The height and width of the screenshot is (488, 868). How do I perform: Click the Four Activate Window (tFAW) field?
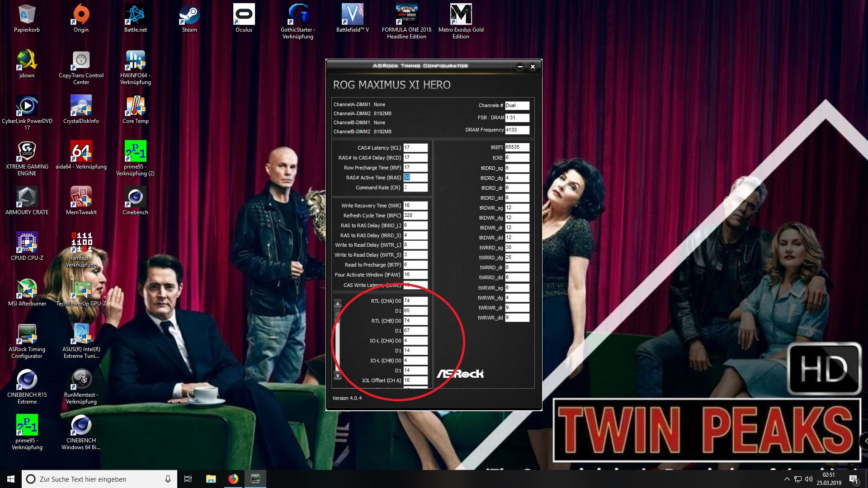pos(415,275)
